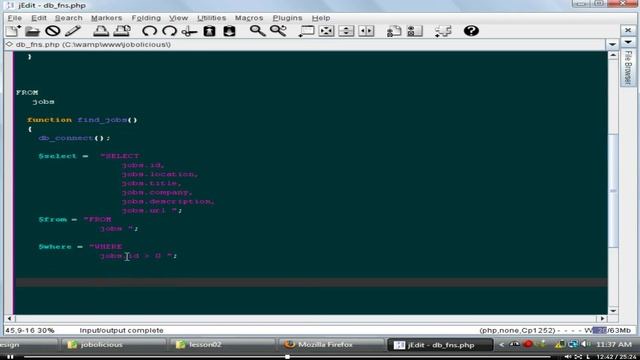
Task: Click the Print toolbar icon
Action: 101,31
